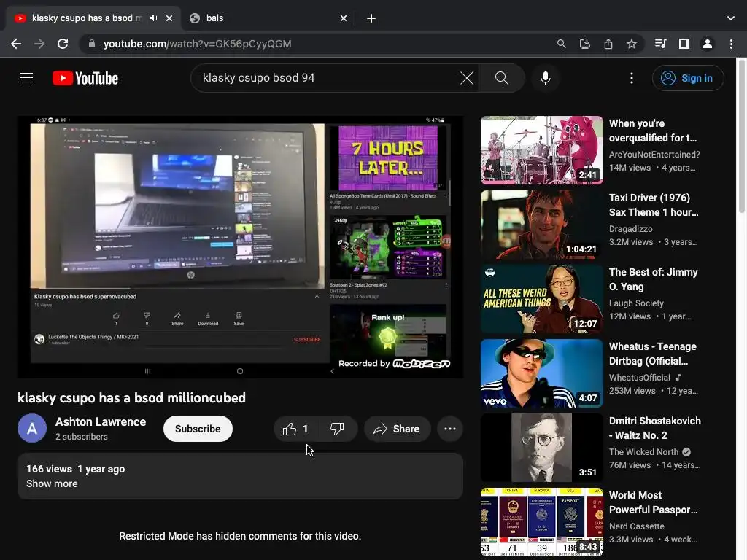Close the klasky csupo YouTube tab
Viewport: 747px width, 560px height.
(x=169, y=18)
